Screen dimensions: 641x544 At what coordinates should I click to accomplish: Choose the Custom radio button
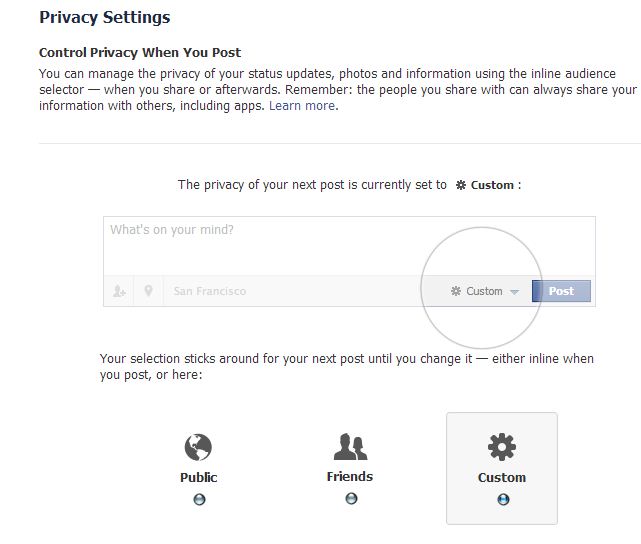tap(503, 500)
